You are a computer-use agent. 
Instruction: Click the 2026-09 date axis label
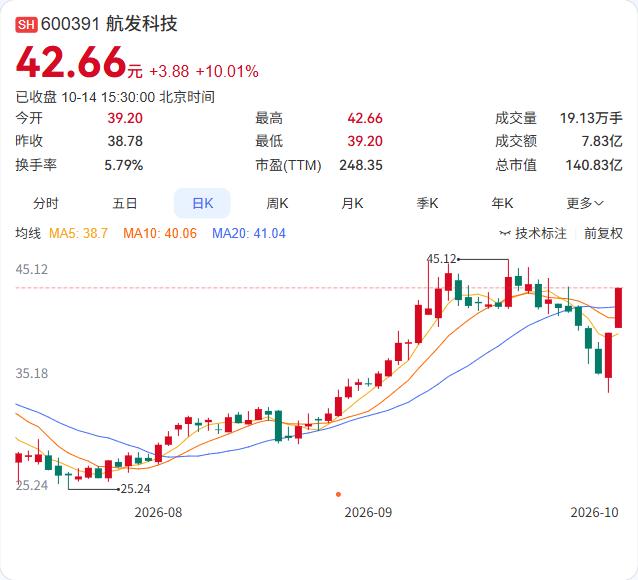[368, 512]
